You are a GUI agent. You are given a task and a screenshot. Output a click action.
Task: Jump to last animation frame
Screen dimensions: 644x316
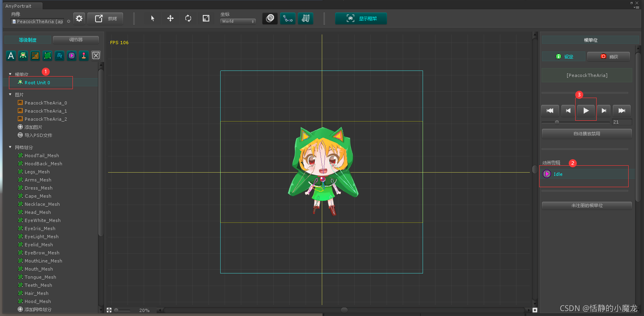[622, 111]
